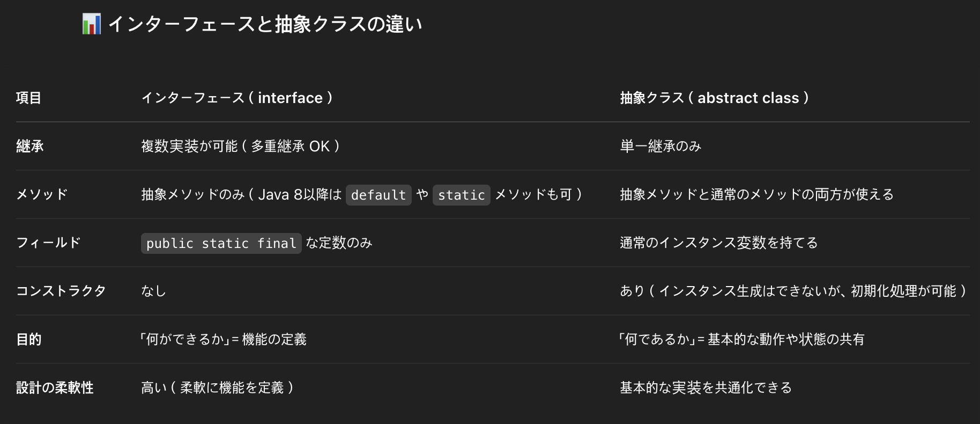
Task: Click the default code badge
Action: tap(378, 195)
